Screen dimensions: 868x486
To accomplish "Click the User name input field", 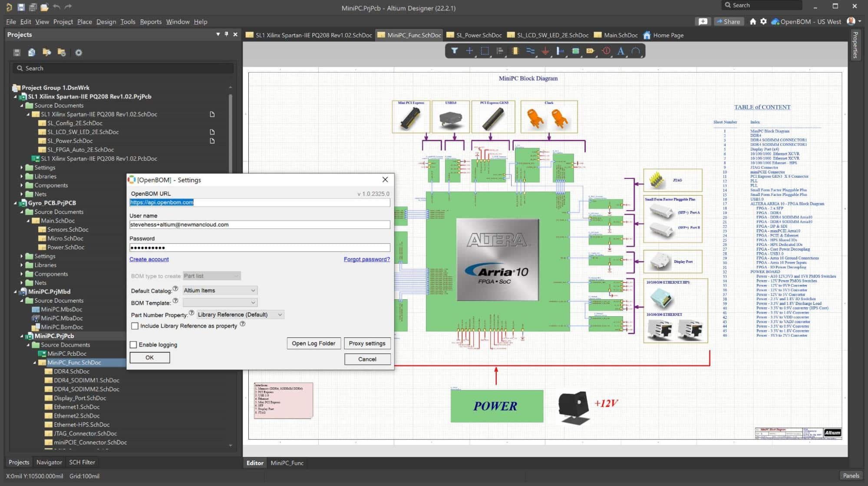I will [260, 225].
